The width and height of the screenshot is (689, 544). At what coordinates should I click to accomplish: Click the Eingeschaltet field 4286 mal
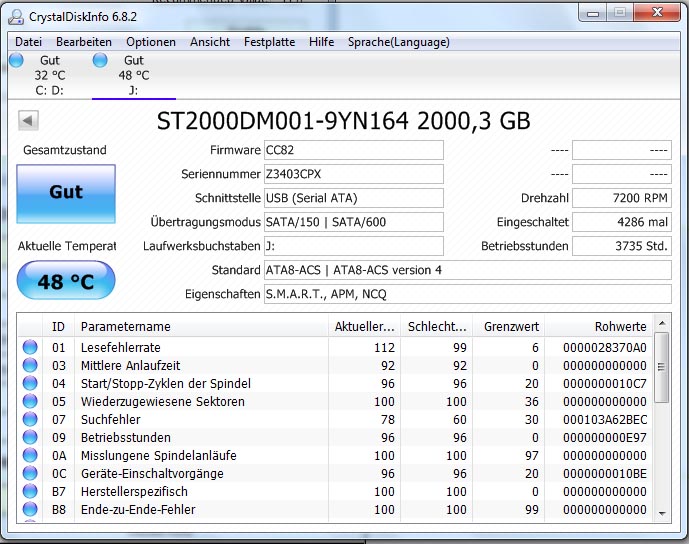pos(622,222)
